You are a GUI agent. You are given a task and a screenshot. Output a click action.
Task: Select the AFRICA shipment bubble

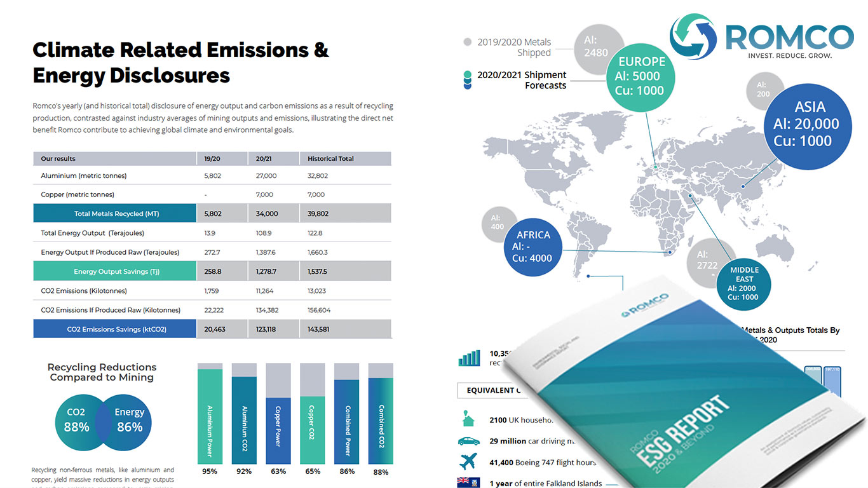tap(533, 247)
